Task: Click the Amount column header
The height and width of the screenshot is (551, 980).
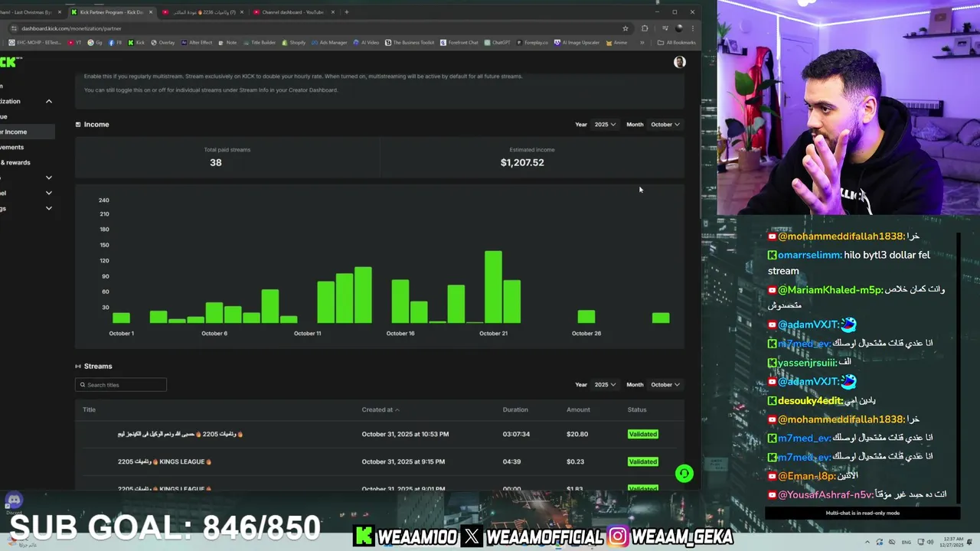Action: pos(578,409)
